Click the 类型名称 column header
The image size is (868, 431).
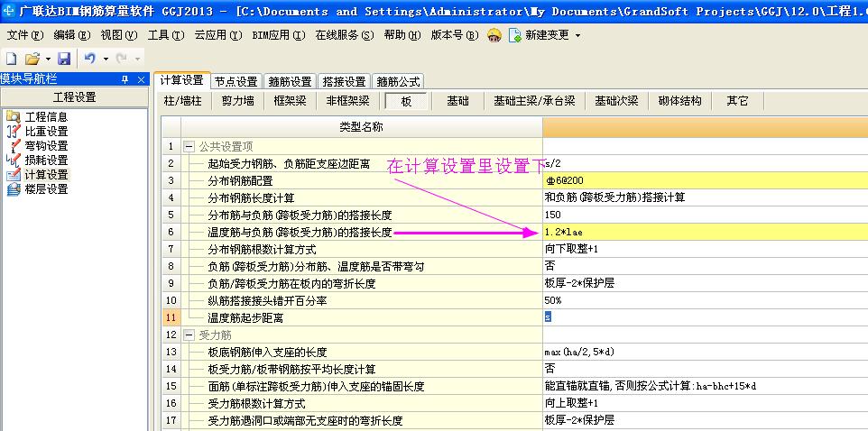[x=361, y=127]
